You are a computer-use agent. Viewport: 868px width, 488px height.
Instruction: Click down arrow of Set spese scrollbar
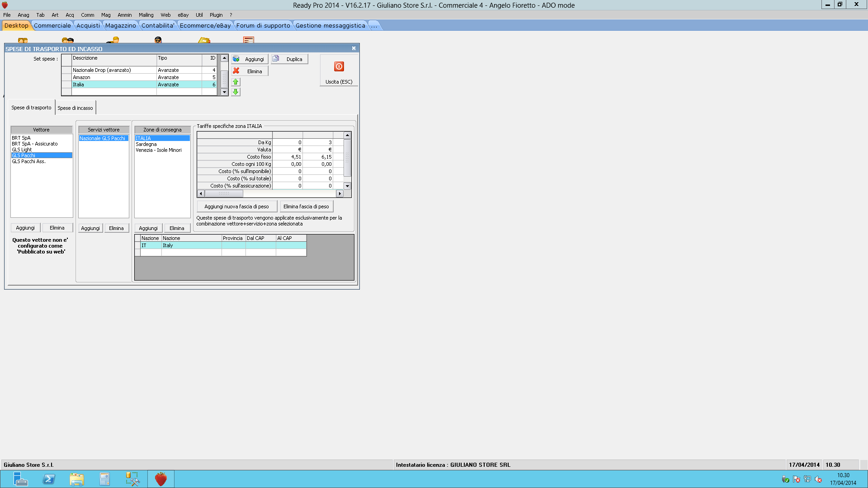(x=224, y=92)
